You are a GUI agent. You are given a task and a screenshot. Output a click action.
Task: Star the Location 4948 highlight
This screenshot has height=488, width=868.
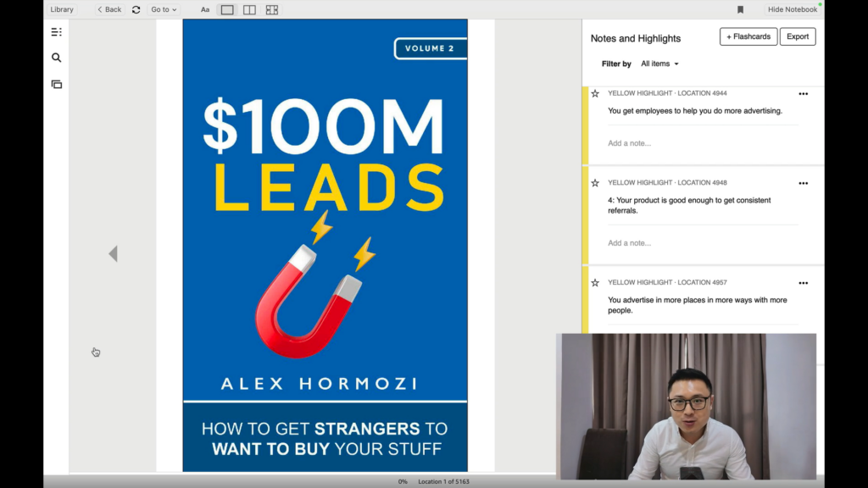pyautogui.click(x=595, y=183)
